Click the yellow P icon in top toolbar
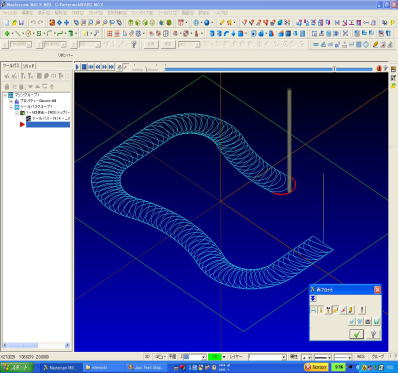 point(392,23)
